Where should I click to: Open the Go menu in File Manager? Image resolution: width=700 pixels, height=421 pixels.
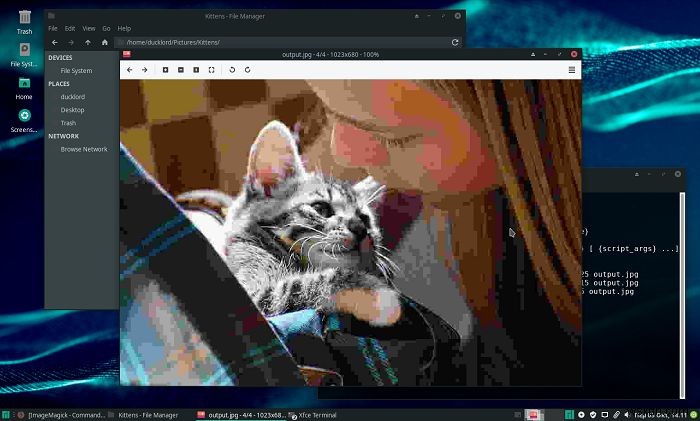coord(106,29)
